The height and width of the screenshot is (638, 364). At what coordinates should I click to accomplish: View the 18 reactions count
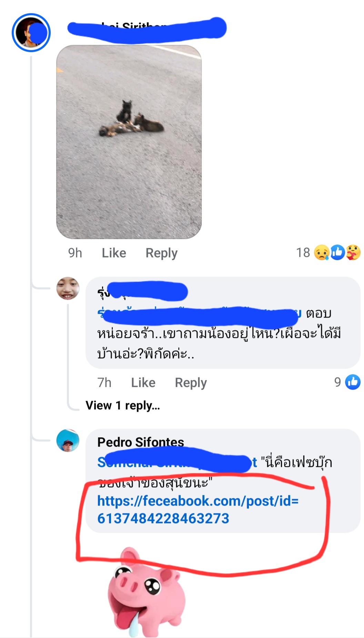tap(303, 252)
